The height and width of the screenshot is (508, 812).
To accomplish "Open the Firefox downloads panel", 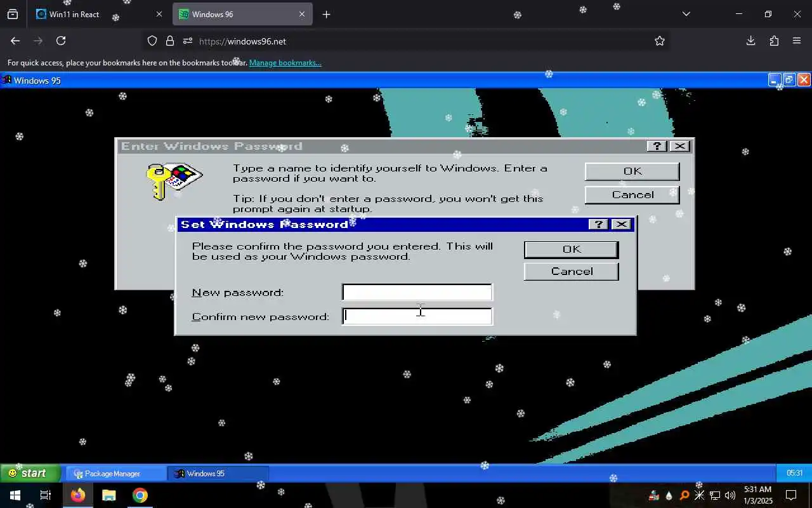I will pyautogui.click(x=750, y=41).
